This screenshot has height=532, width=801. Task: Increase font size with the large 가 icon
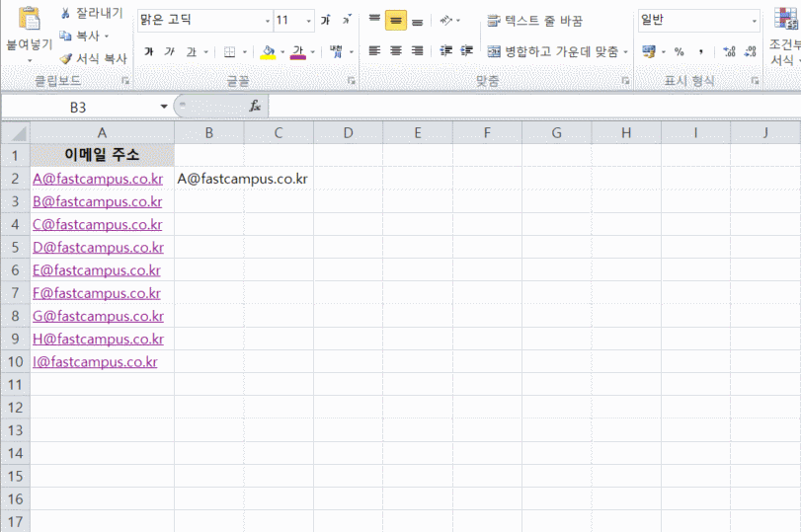(x=325, y=20)
